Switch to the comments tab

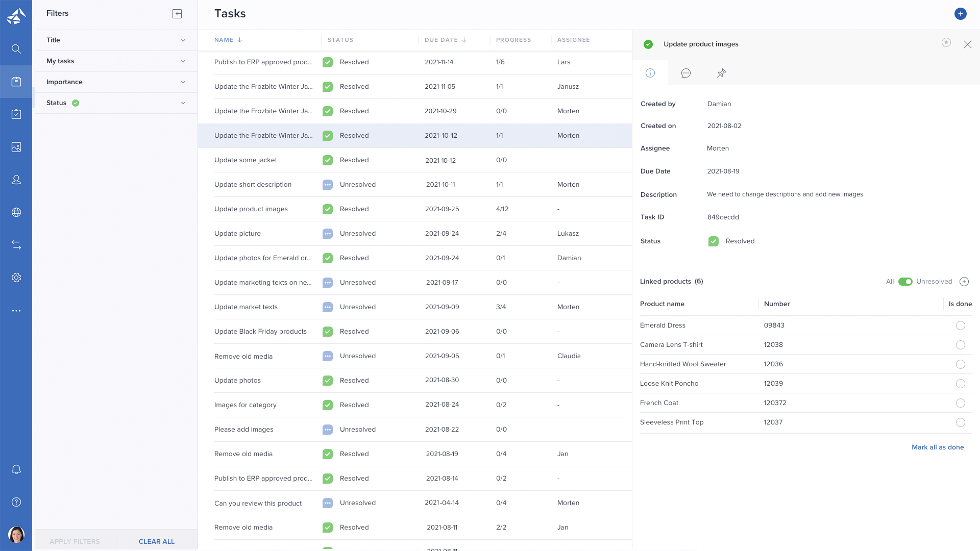tap(685, 73)
